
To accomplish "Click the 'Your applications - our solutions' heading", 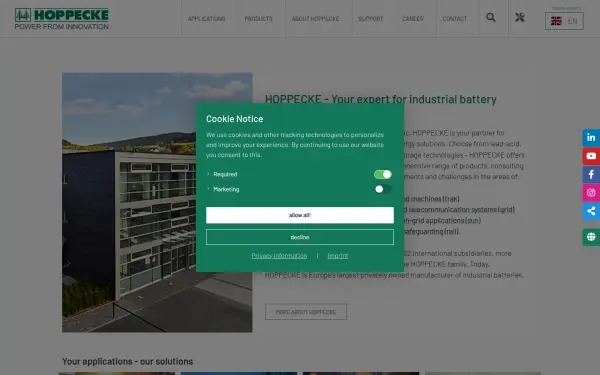I will (x=127, y=361).
